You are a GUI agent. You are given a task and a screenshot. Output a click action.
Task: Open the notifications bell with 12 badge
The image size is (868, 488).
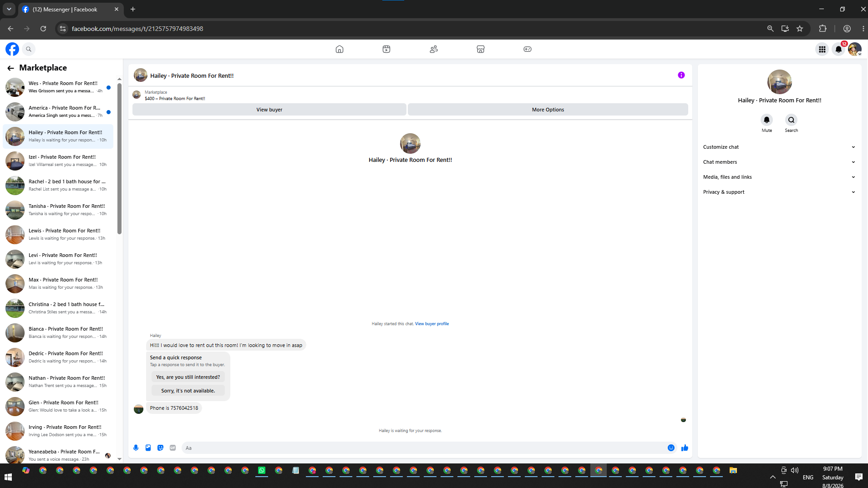[838, 49]
